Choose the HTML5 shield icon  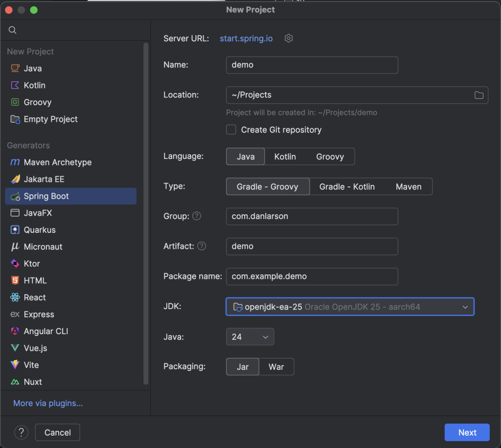coord(15,280)
